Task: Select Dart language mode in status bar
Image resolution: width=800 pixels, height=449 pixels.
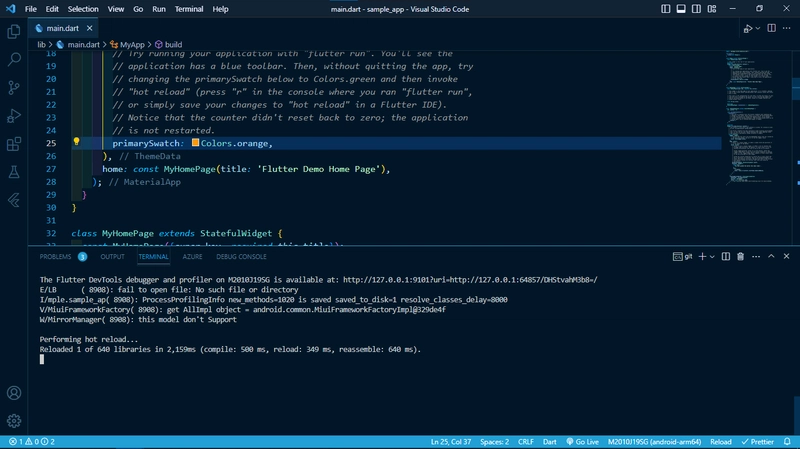Action: tap(550, 441)
